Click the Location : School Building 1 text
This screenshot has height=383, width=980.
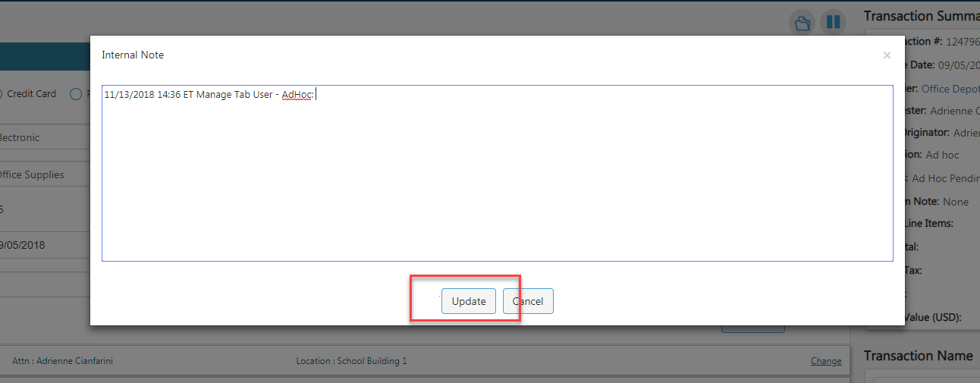(351, 361)
